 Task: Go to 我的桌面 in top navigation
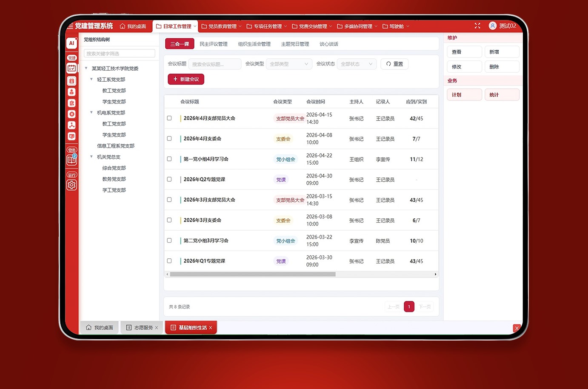tap(133, 26)
